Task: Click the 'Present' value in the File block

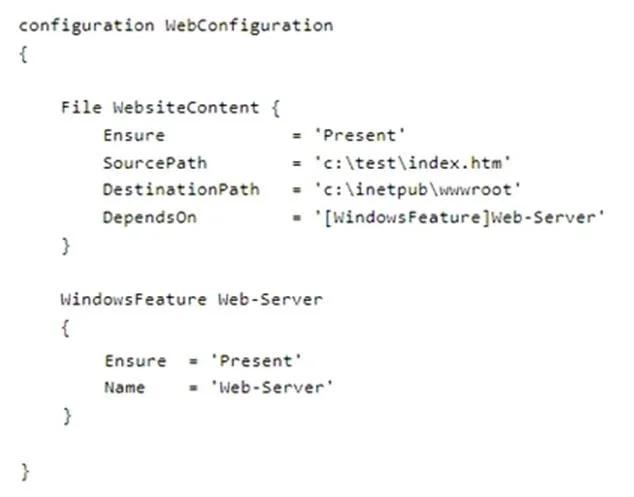Action: [x=360, y=135]
